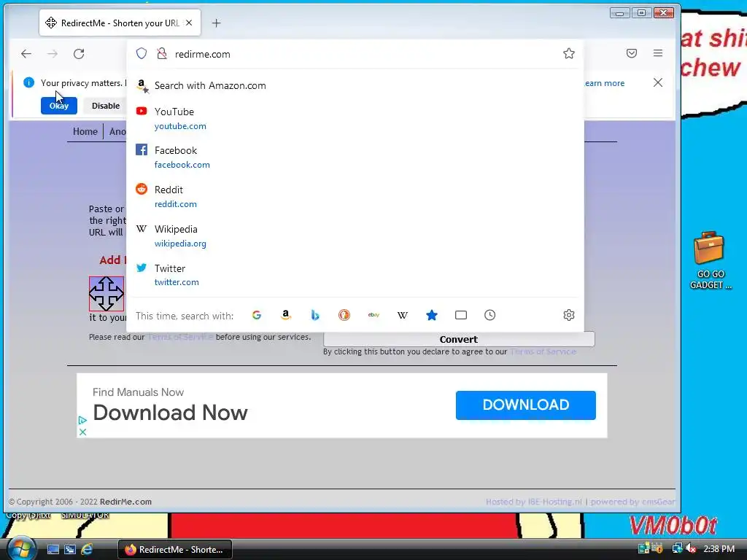This screenshot has width=747, height=560.
Task: Open search settings gear icon
Action: pyautogui.click(x=569, y=315)
